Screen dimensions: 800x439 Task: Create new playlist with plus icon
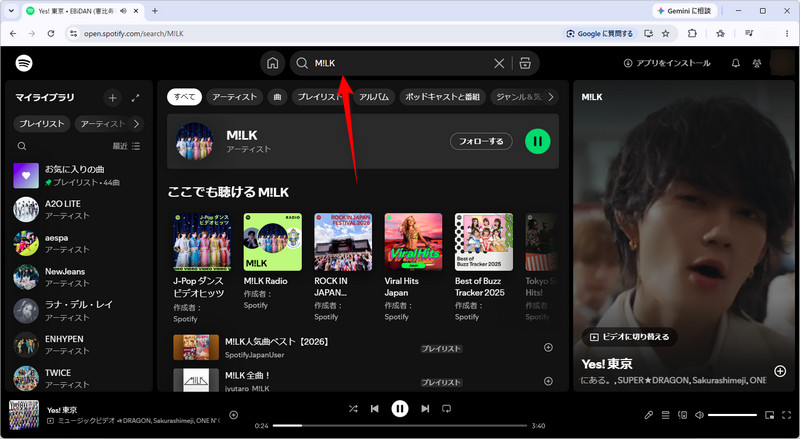pyautogui.click(x=113, y=98)
